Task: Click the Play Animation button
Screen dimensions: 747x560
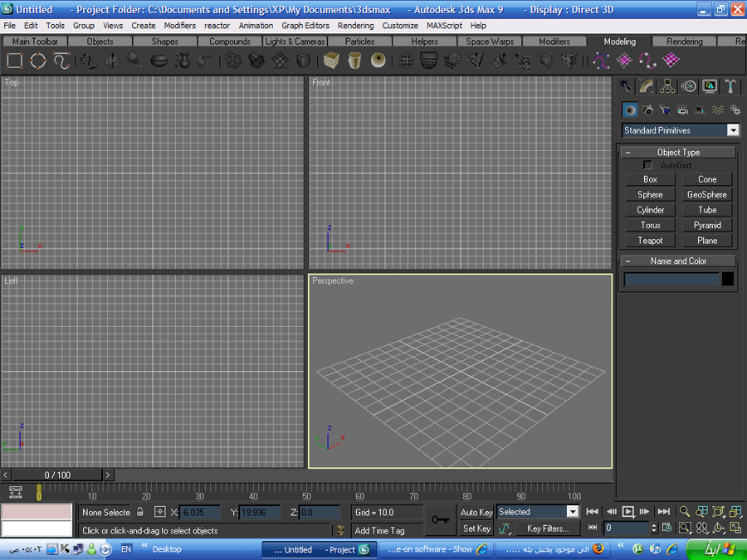Action: point(628,512)
